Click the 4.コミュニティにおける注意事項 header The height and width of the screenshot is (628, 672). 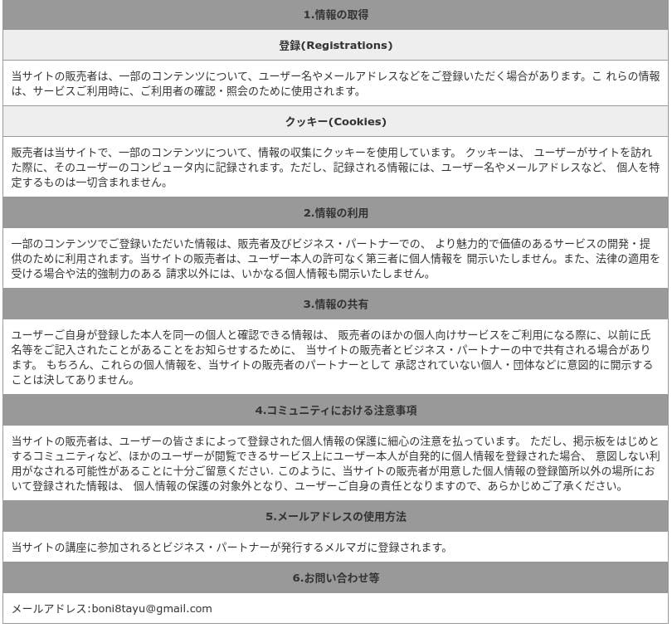335,411
